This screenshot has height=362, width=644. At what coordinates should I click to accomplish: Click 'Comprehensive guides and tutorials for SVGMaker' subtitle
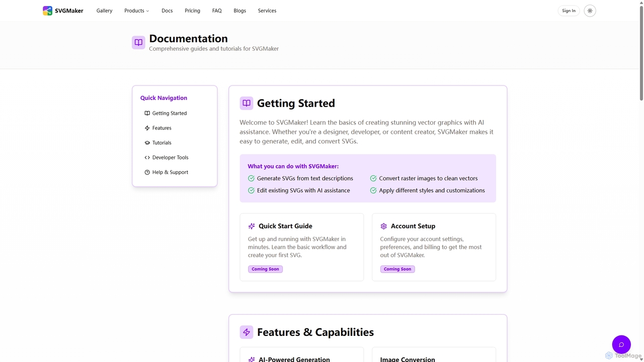point(214,49)
